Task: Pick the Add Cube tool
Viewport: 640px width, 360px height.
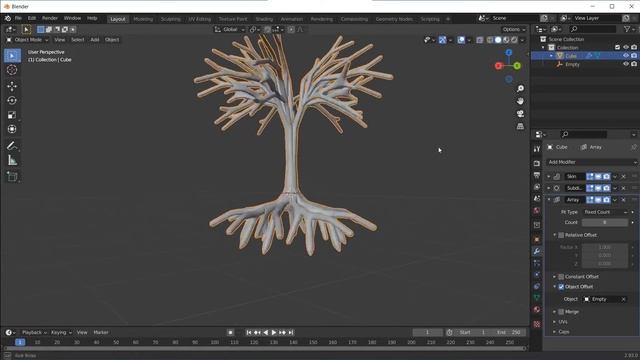Action: tap(12, 176)
